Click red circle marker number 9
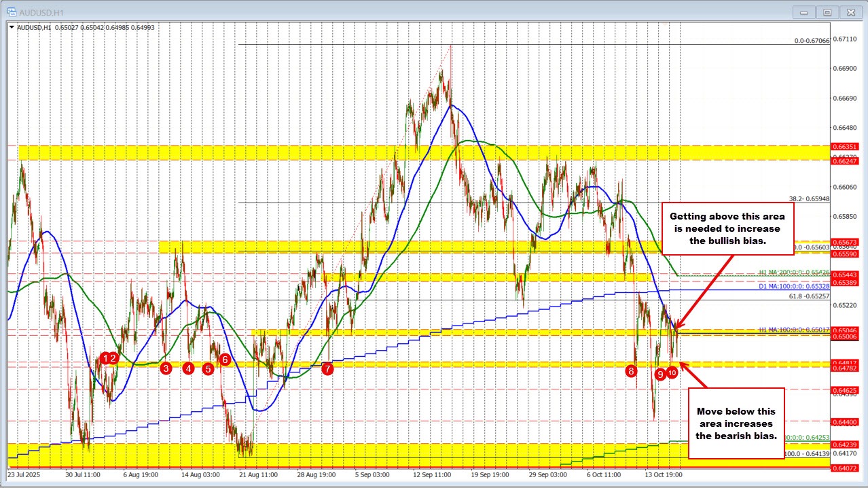The width and height of the screenshot is (868, 488). [660, 374]
